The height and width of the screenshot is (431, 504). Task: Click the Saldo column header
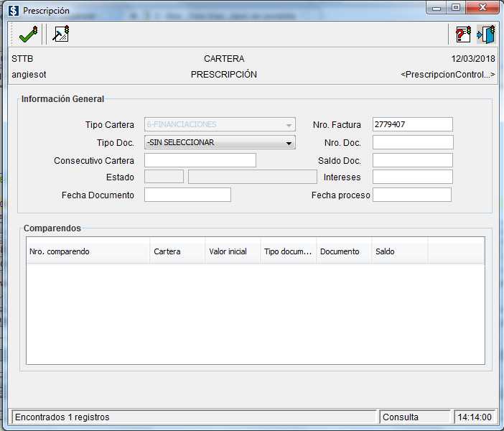[399, 251]
